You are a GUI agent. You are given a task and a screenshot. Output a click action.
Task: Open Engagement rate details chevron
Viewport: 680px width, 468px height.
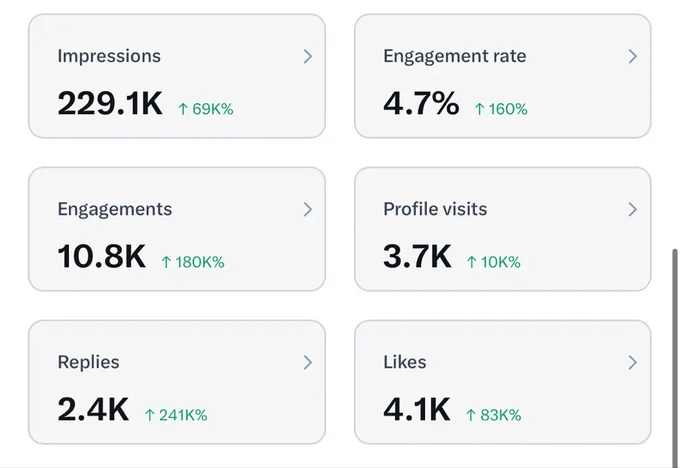click(x=633, y=56)
